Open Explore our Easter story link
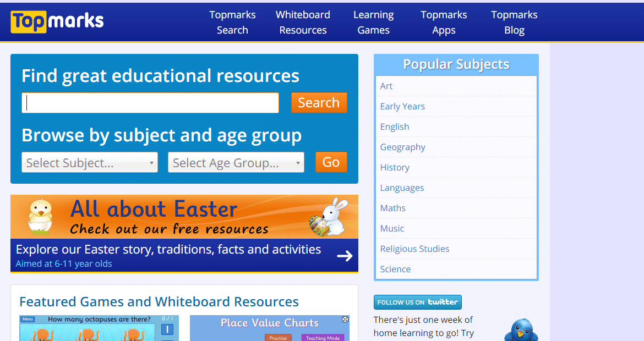644x341 pixels. [x=168, y=249]
